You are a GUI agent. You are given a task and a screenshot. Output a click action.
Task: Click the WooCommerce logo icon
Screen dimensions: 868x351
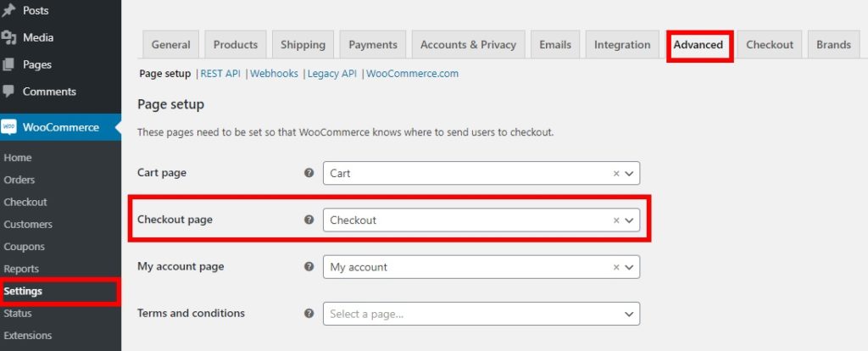coord(8,127)
